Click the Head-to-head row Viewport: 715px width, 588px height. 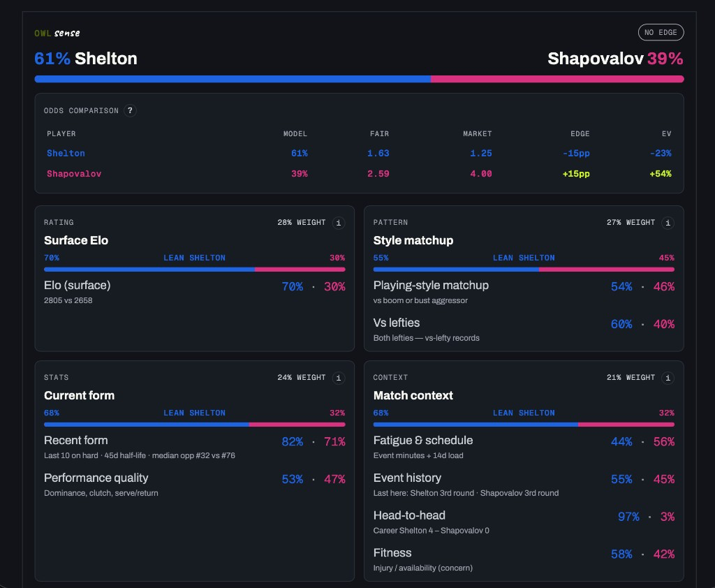point(524,522)
